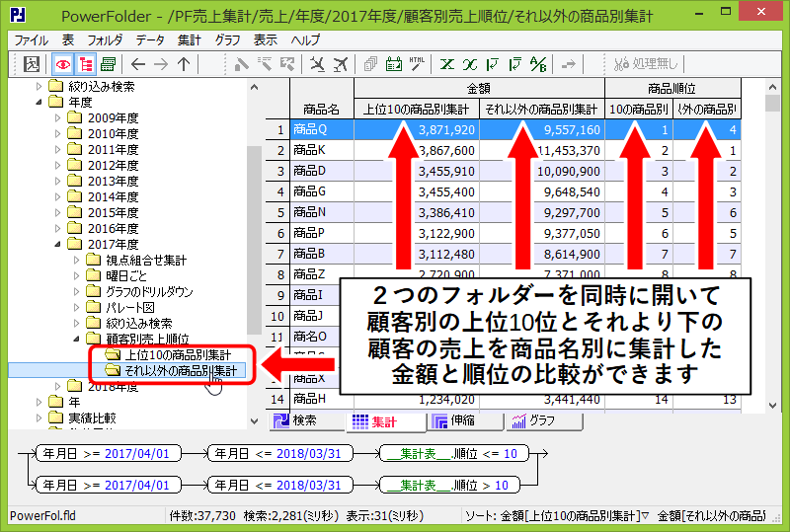790x532 pixels.
Task: Click the up arrow navigation icon
Action: pyautogui.click(x=183, y=64)
